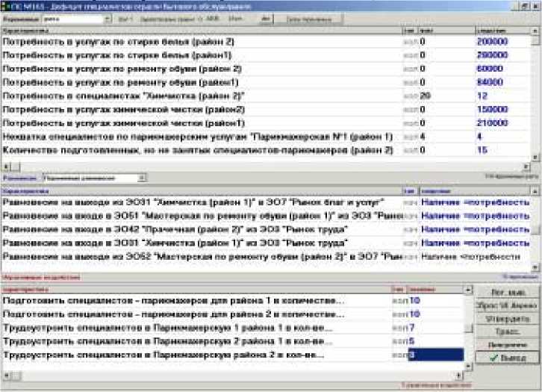This screenshot has width=542, height=392.
Task: Click the Характеристика column header of the equilibrium table
Action: (202, 191)
